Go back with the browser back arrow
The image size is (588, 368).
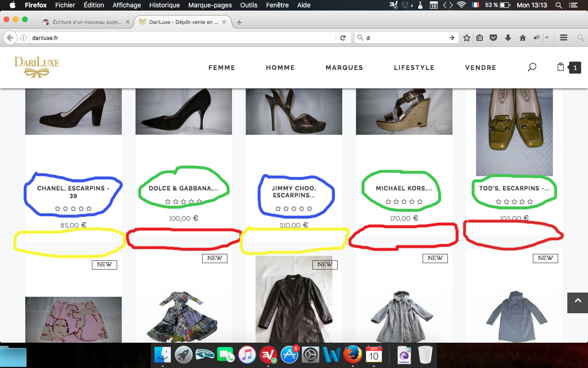[10, 38]
